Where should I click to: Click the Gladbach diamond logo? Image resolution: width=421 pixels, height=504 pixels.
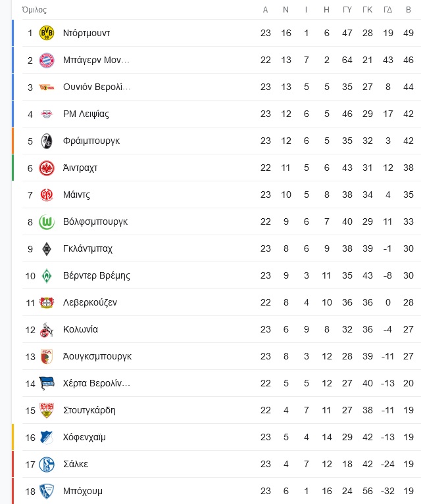47,249
